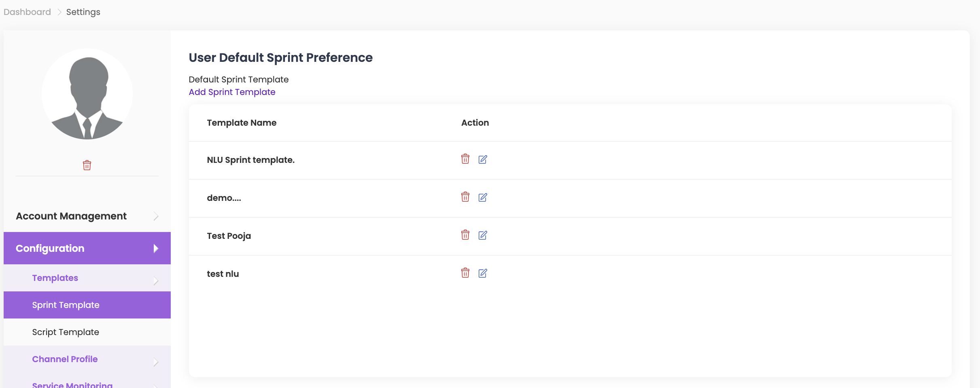
Task: Delete the Test Pooja template
Action: 465,235
